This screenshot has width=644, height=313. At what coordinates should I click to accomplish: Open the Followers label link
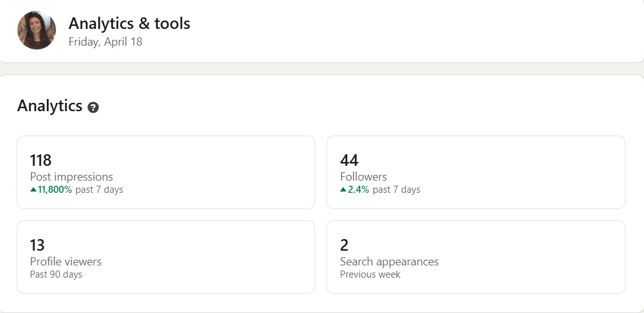pyautogui.click(x=363, y=177)
